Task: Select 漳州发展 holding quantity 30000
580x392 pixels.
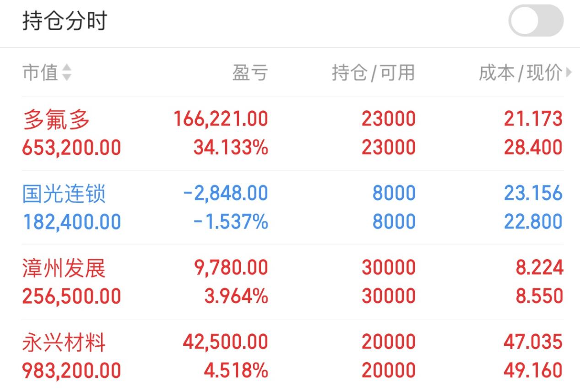Action: [389, 267]
